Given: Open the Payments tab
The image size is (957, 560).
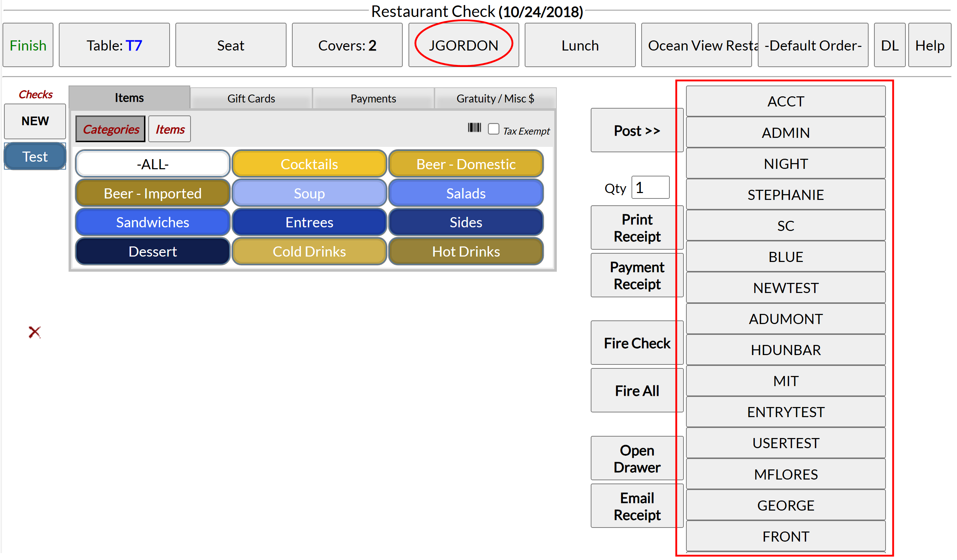Looking at the screenshot, I should click(x=373, y=99).
